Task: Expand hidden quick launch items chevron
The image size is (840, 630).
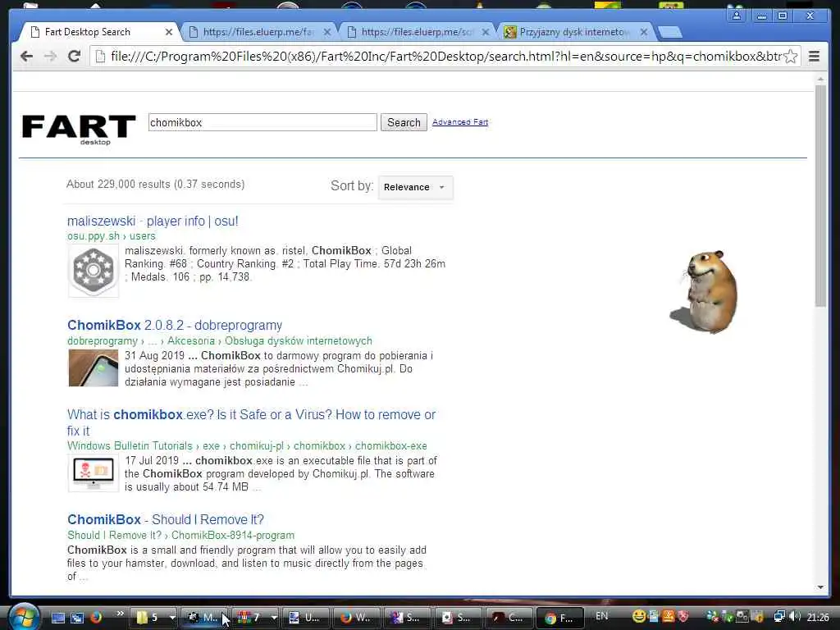Action: coord(120,614)
